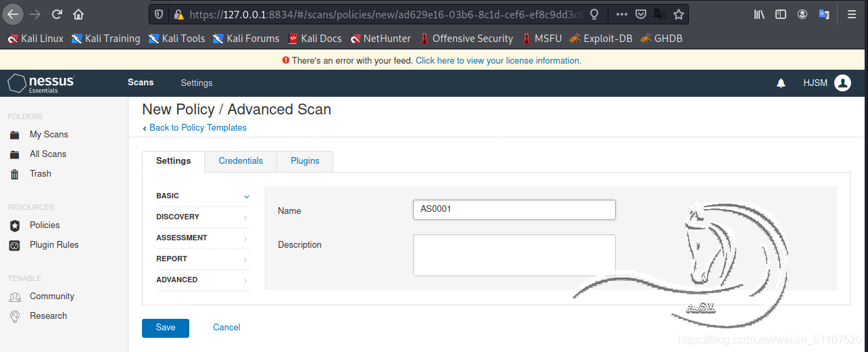The height and width of the screenshot is (352, 868).
Task: Open the Firefox hamburger menu
Action: point(852,14)
